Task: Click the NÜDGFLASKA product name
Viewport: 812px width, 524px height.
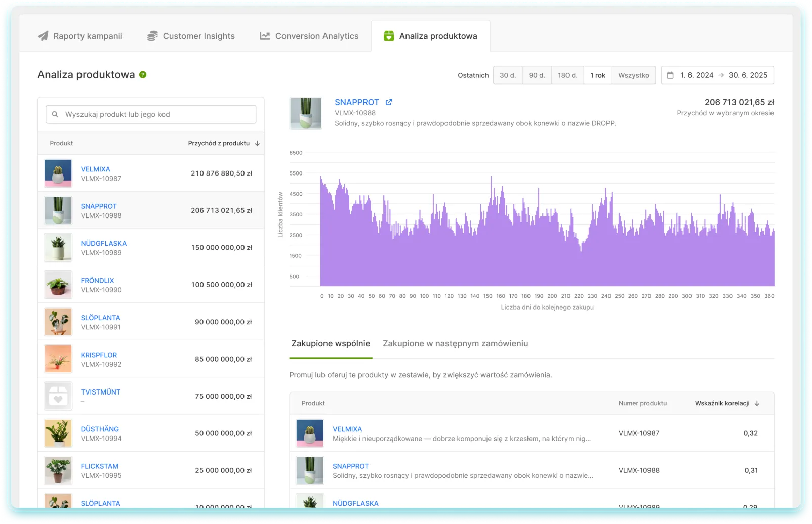Action: (x=103, y=243)
